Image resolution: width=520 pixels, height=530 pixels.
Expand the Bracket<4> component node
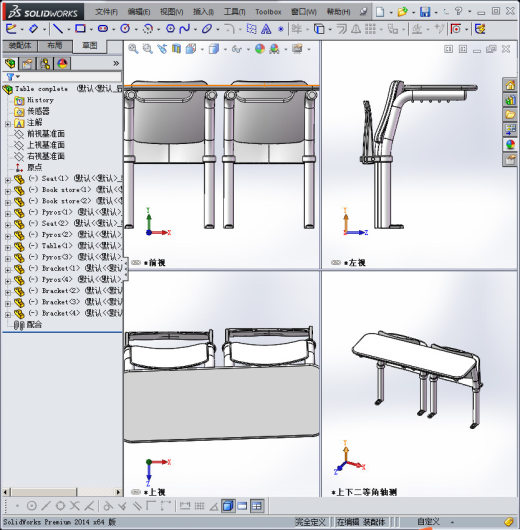(x=8, y=314)
